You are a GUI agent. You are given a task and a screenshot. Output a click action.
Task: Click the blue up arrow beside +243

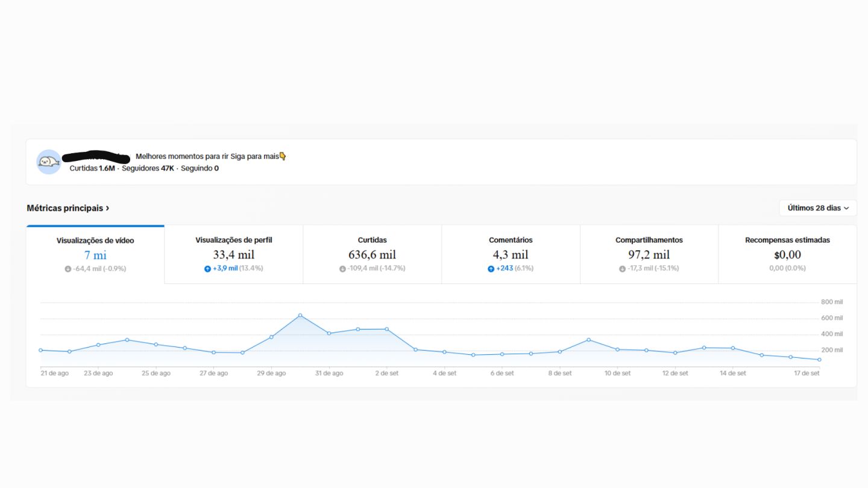pyautogui.click(x=491, y=269)
